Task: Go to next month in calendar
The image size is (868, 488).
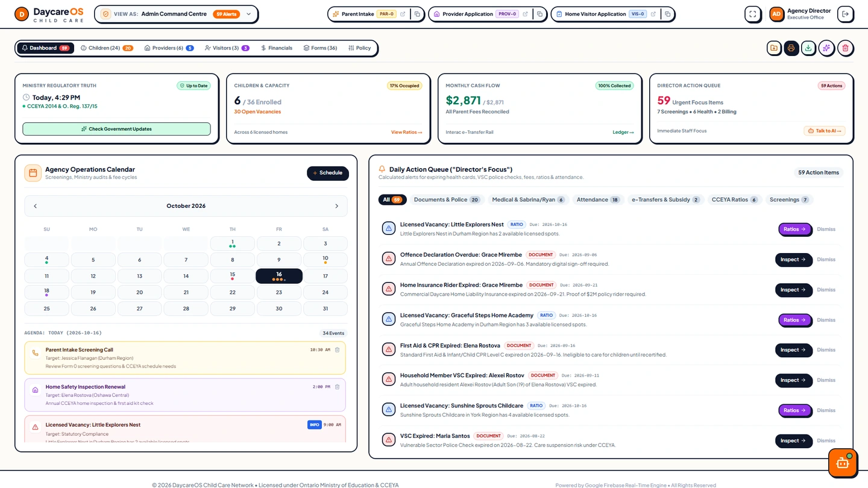Action: coord(336,206)
